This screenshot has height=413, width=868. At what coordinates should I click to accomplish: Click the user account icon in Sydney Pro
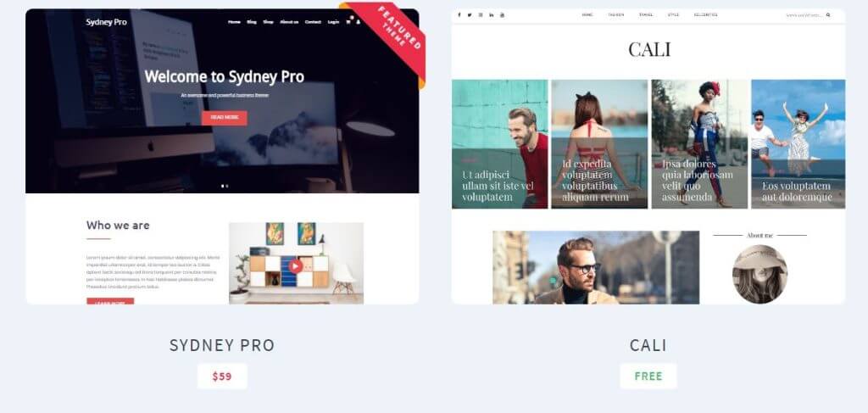(359, 22)
